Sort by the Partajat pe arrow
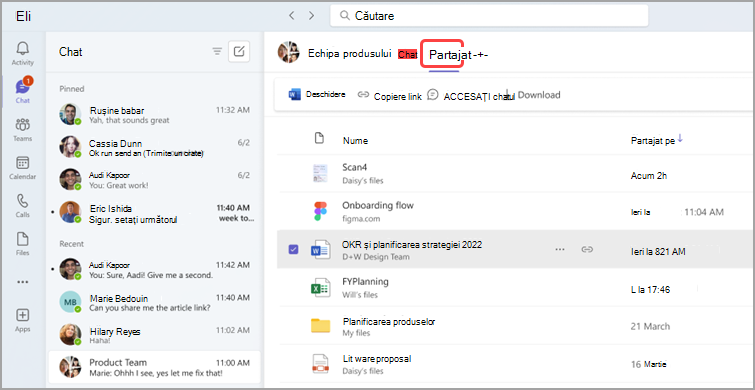This screenshot has height=390, width=755. point(680,139)
